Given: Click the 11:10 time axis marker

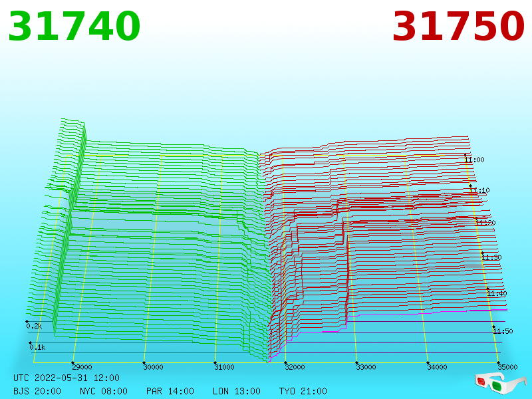Looking at the screenshot, I should [479, 190].
